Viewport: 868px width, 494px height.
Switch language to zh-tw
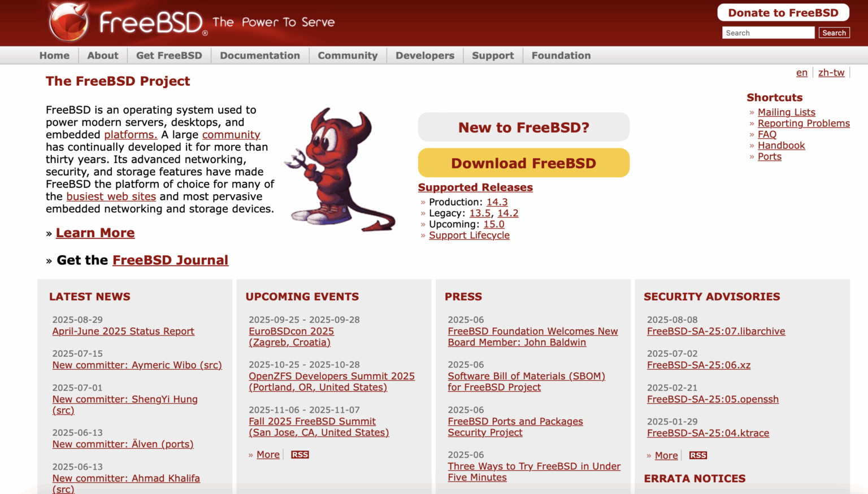pyautogui.click(x=831, y=72)
